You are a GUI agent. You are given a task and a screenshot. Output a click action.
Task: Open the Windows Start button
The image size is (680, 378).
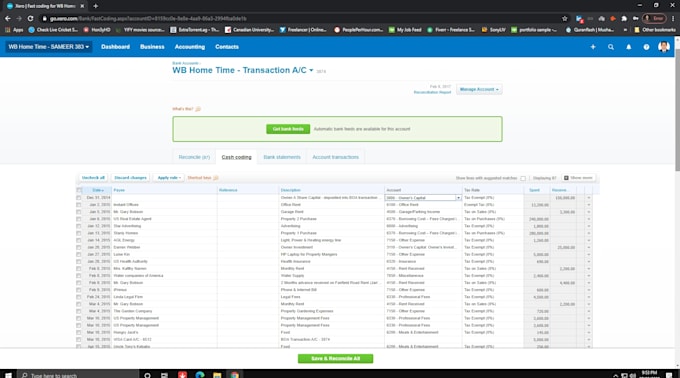pyautogui.click(x=8, y=375)
